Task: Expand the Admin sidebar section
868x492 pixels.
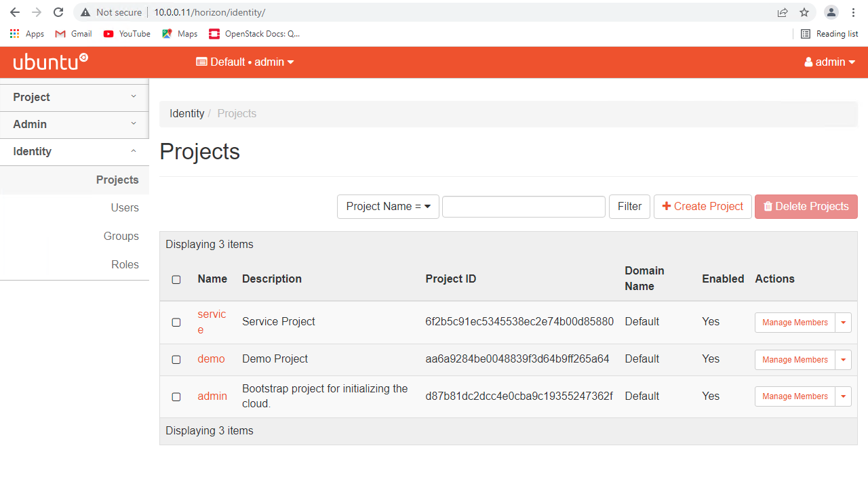Action: (x=74, y=125)
